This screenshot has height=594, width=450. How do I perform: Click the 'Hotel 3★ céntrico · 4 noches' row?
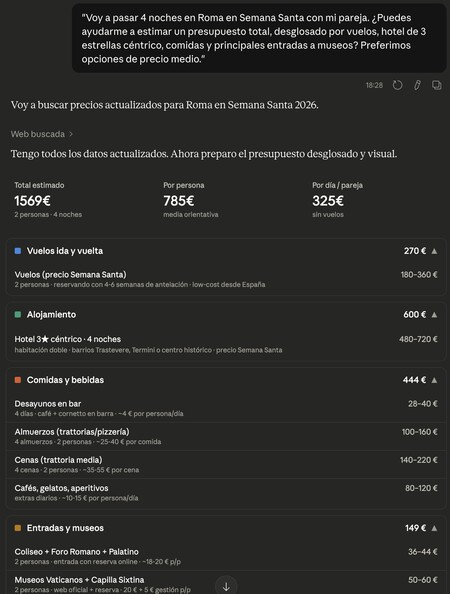226,344
